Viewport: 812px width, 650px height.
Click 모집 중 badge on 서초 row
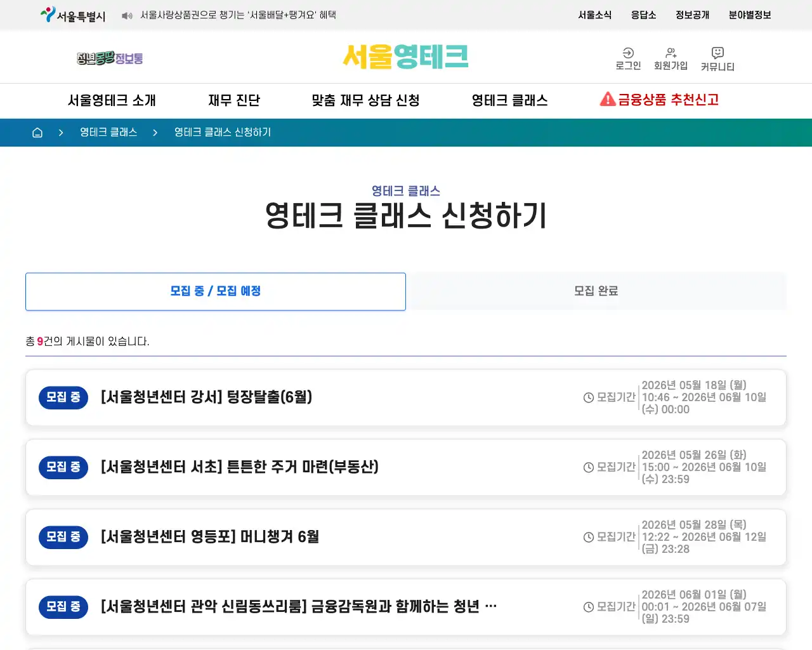63,467
